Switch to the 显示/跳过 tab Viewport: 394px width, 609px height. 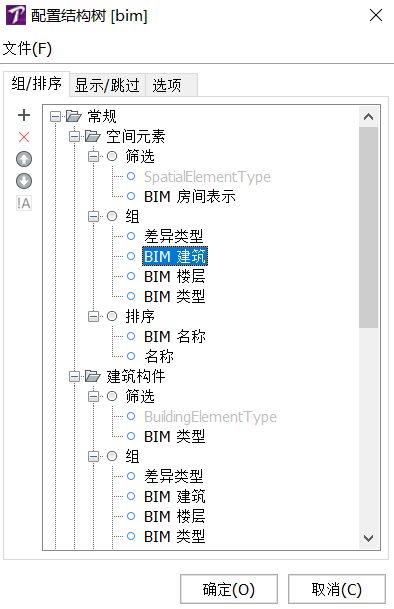107,85
